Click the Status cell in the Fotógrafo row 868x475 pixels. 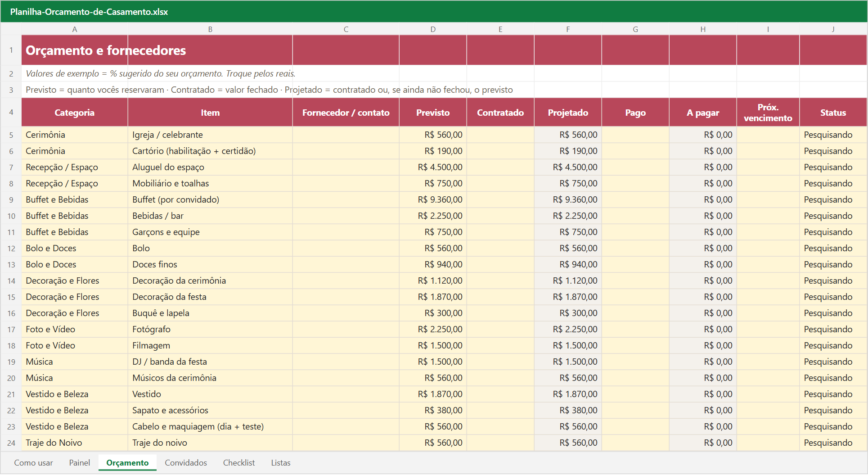click(x=833, y=330)
